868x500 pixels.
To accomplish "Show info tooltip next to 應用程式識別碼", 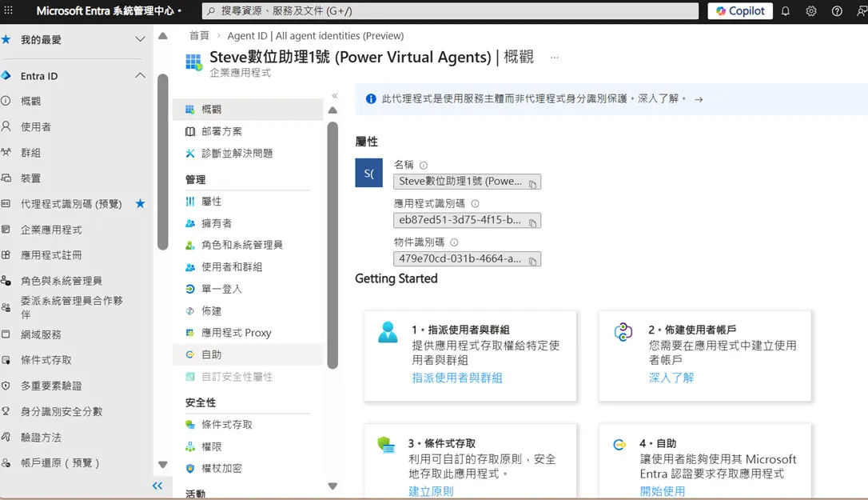I will point(475,203).
